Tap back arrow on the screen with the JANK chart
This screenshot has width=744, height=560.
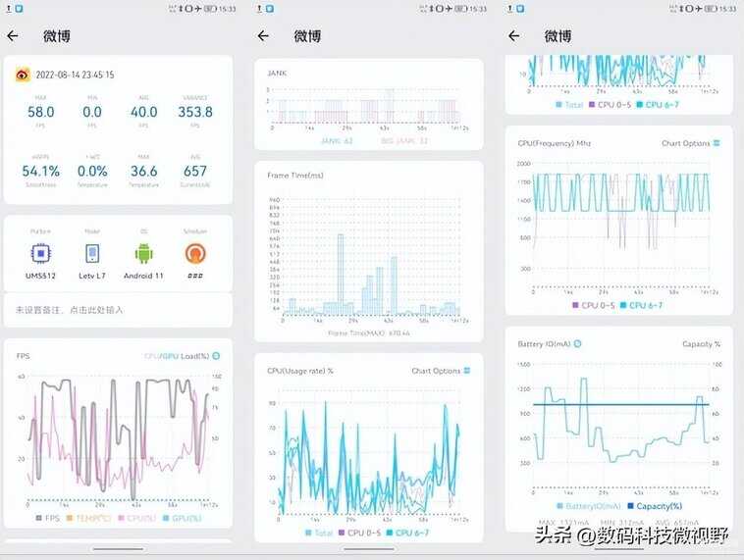[x=263, y=35]
